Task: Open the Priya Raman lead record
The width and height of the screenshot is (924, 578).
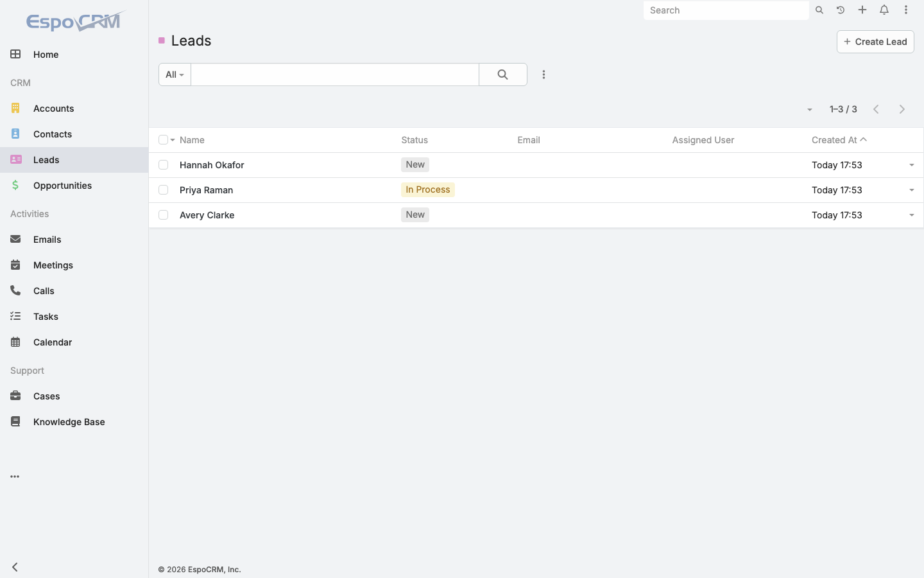Action: coord(206,190)
